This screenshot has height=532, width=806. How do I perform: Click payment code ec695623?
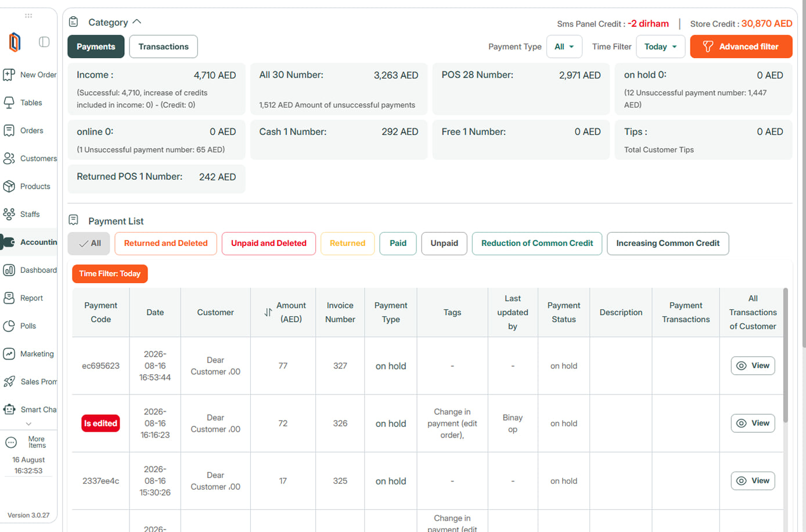click(x=100, y=365)
